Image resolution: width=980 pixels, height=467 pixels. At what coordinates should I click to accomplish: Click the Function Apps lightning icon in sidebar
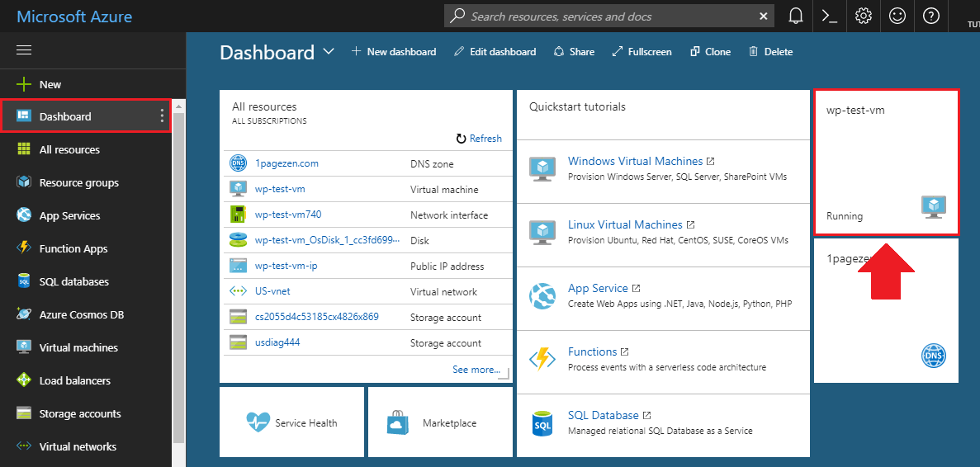(24, 248)
